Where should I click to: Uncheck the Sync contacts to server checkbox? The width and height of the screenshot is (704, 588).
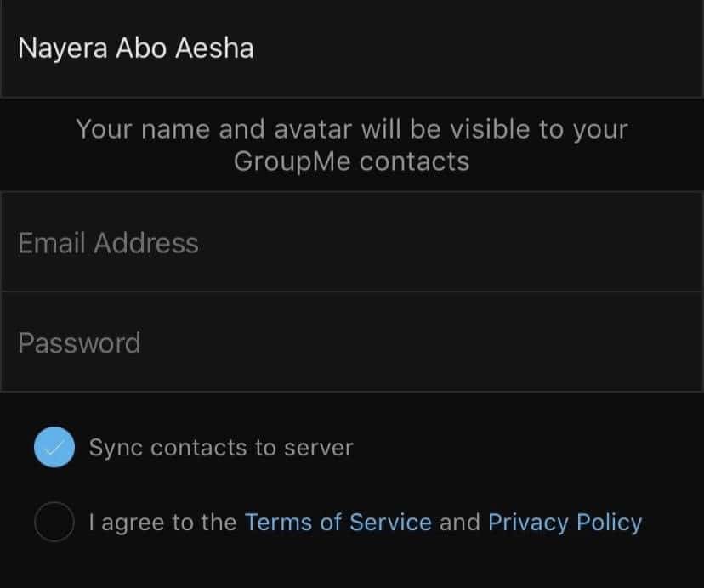pos(54,447)
